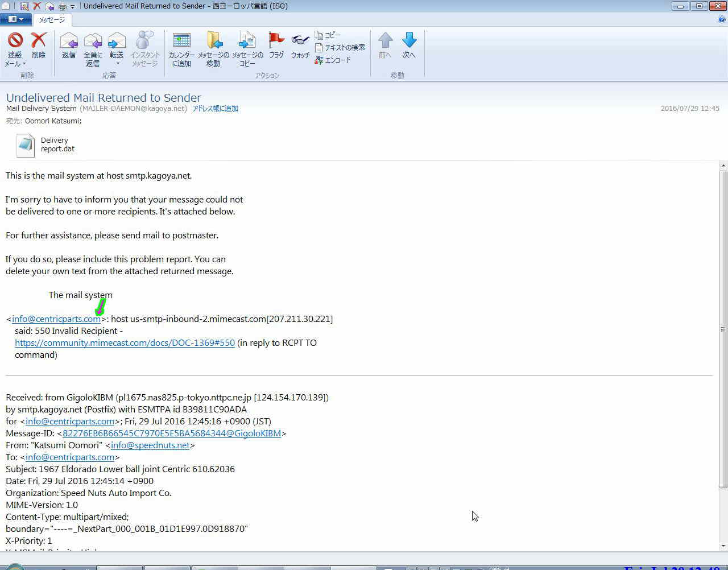Open the blue application menu button
This screenshot has height=570, width=728.
pos(15,19)
